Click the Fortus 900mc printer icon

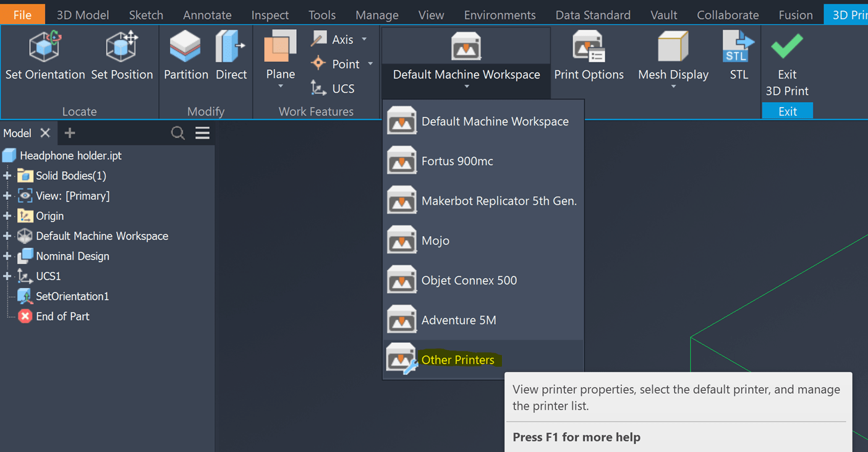402,161
